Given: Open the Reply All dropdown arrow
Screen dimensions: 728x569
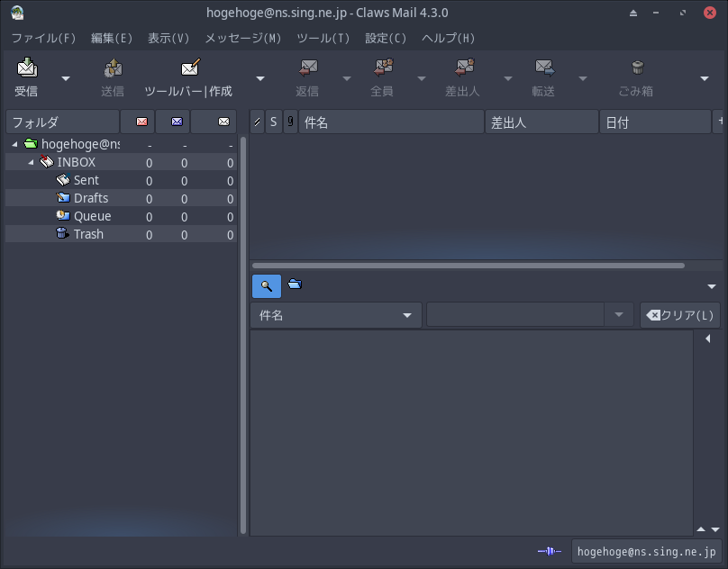Looking at the screenshot, I should [x=422, y=78].
